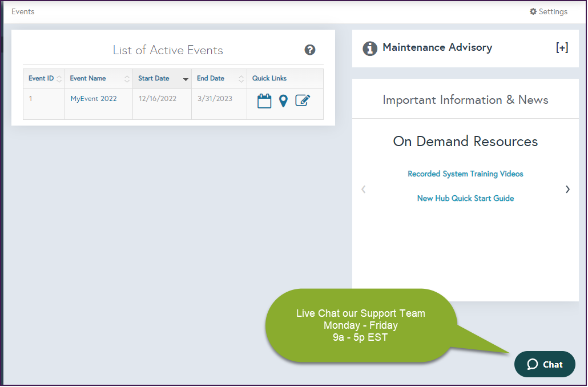Viewport: 588px width, 387px height.
Task: Click the Maintenance Advisory info icon
Action: 370,49
